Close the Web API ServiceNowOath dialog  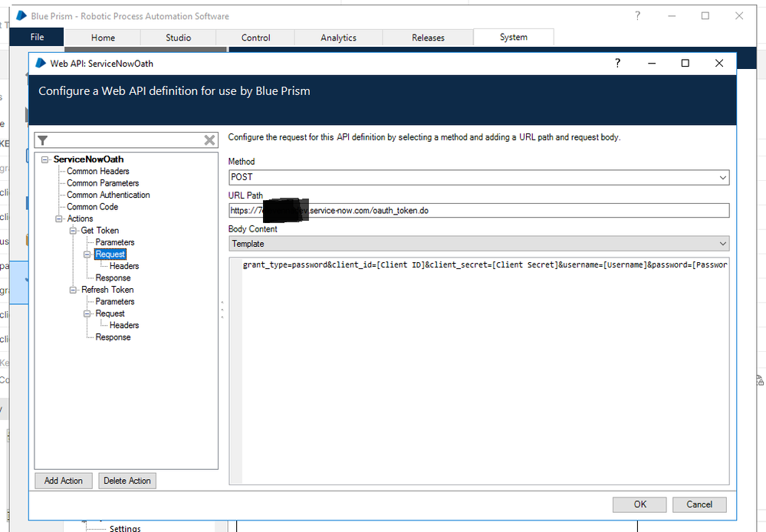(x=719, y=63)
